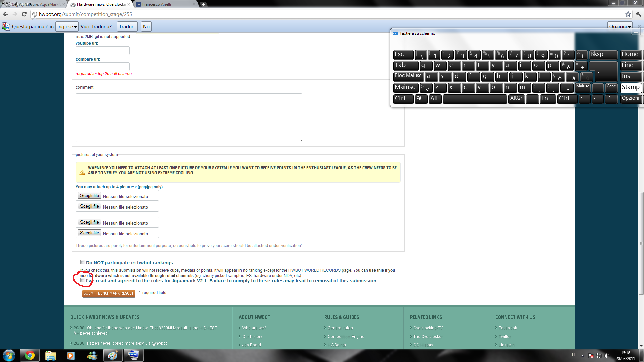
Task: Click fourth Scegli file button
Action: tap(89, 233)
